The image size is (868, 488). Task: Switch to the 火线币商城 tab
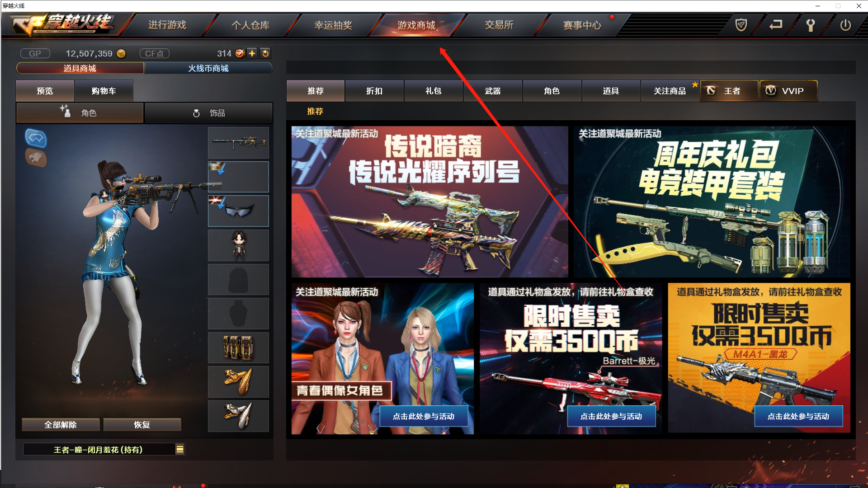(x=208, y=68)
